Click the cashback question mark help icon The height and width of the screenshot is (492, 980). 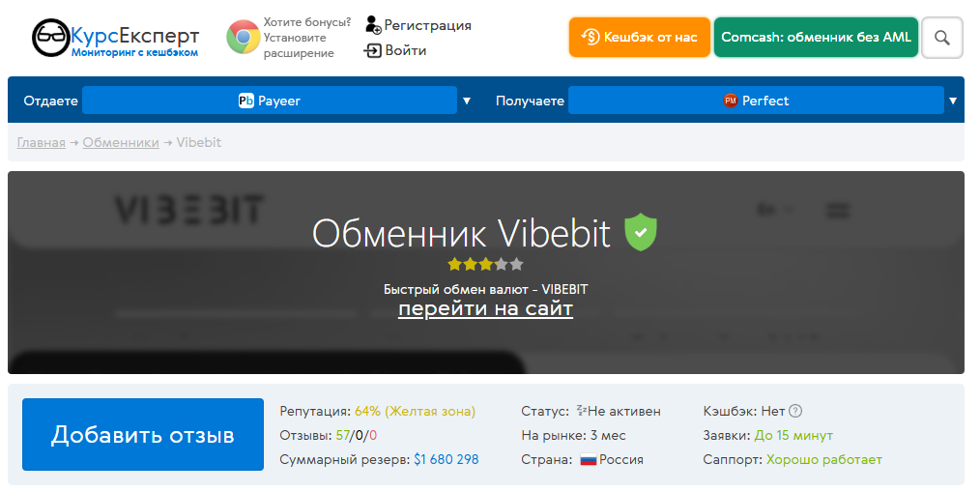coord(795,411)
